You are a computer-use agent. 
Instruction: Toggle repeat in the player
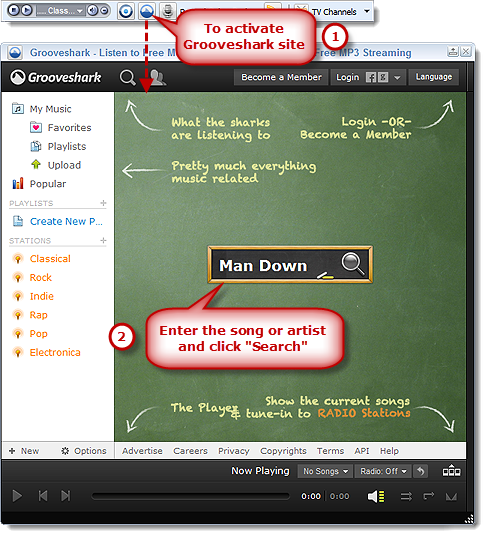429,496
